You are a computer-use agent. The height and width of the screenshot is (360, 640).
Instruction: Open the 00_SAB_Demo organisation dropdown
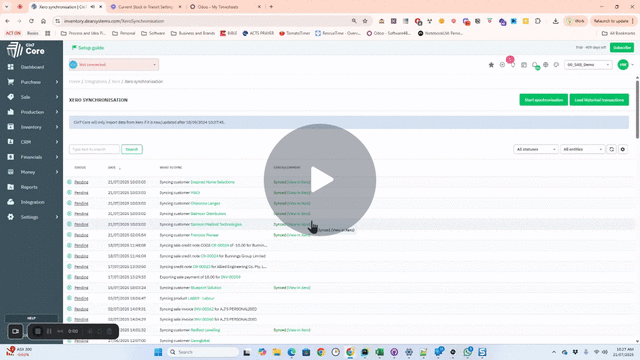pos(588,64)
